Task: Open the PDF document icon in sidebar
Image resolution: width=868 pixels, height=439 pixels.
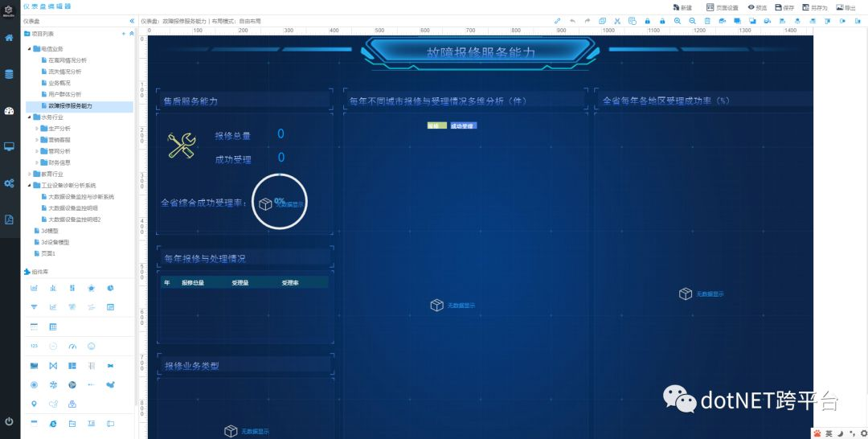Action: pyautogui.click(x=9, y=219)
